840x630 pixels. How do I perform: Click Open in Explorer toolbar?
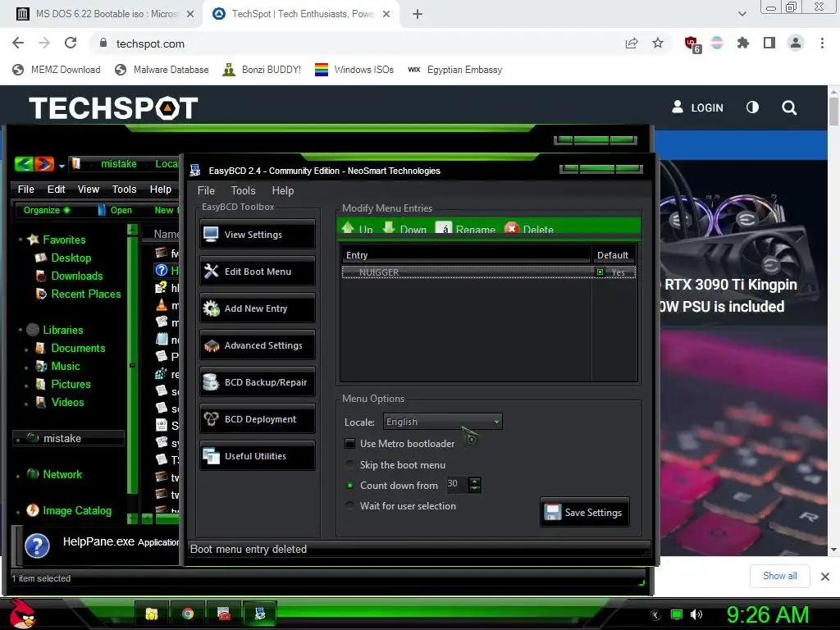click(x=115, y=210)
